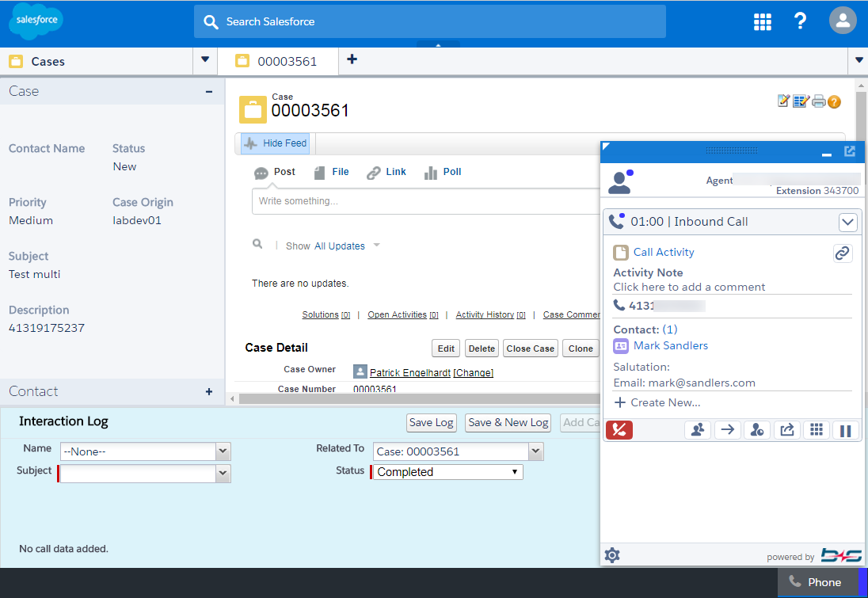Open the console tabs overflow dropdown
The height and width of the screenshot is (598, 868).
(859, 60)
